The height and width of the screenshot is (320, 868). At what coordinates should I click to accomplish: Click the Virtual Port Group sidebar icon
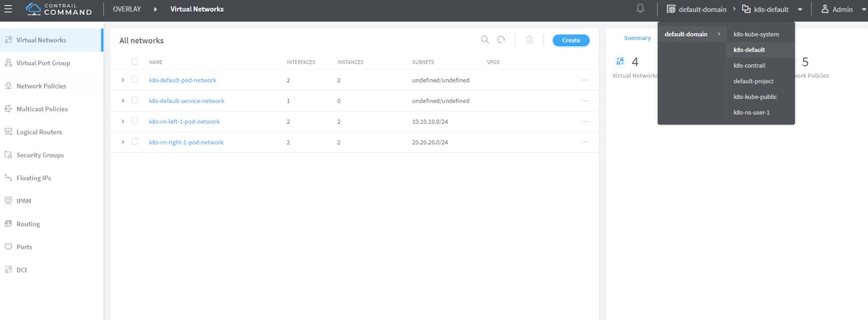8,63
